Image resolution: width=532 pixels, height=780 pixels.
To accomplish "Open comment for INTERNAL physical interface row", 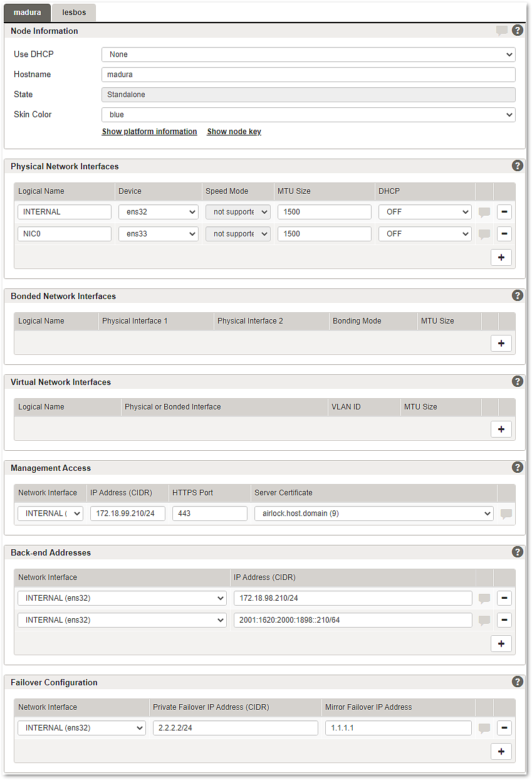I will (484, 213).
